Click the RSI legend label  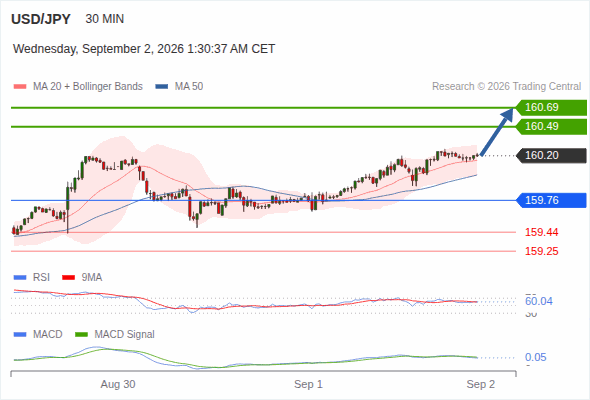click(x=41, y=277)
